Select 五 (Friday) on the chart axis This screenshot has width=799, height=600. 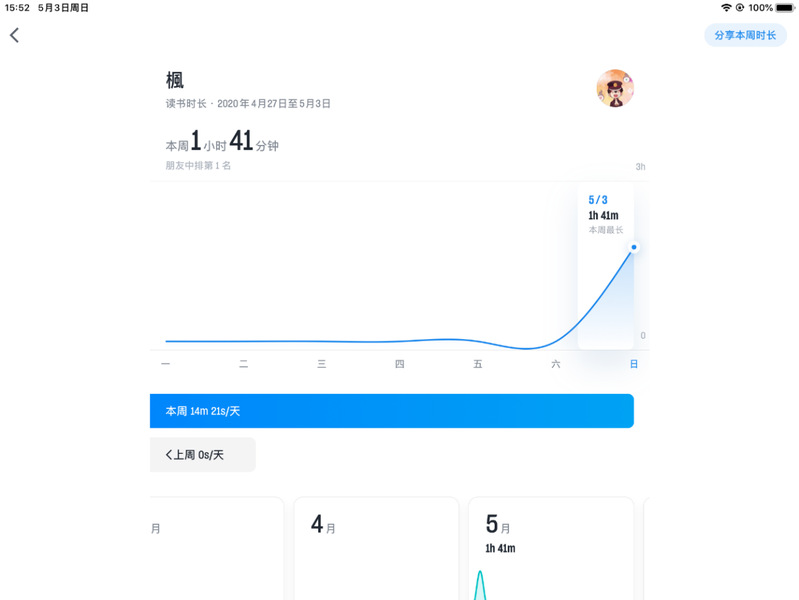[x=477, y=364]
